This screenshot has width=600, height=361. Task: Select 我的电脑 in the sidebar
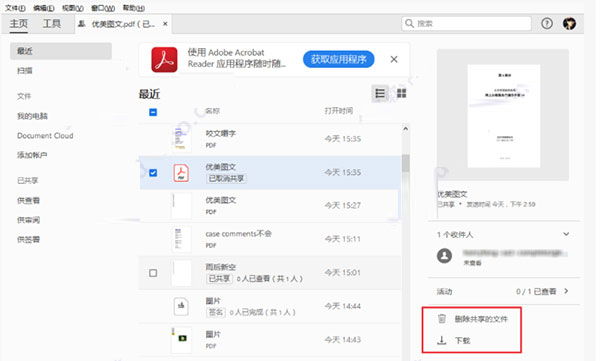tap(32, 116)
